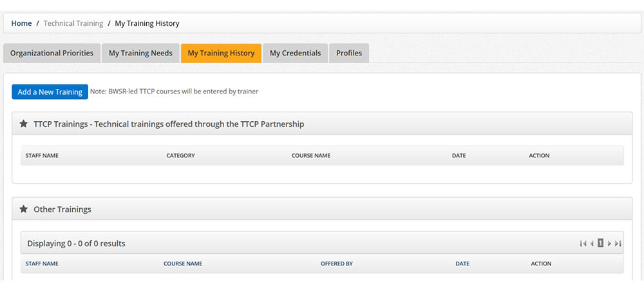Select the My Training History tab
This screenshot has width=644, height=290.
tap(221, 53)
